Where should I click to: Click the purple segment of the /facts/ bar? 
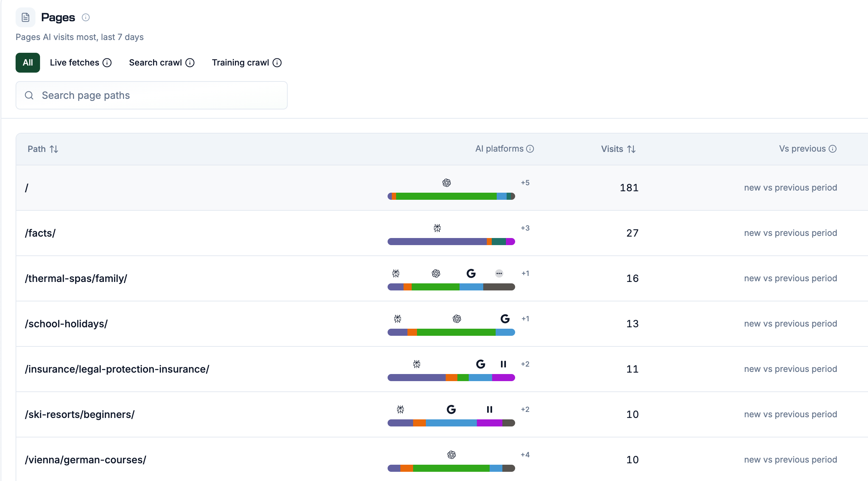coord(437,242)
